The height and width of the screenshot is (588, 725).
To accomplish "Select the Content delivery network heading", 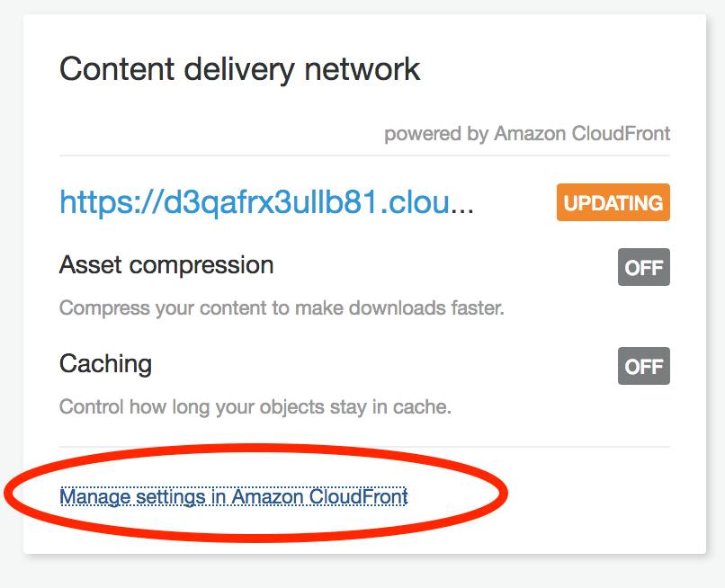I will [239, 69].
